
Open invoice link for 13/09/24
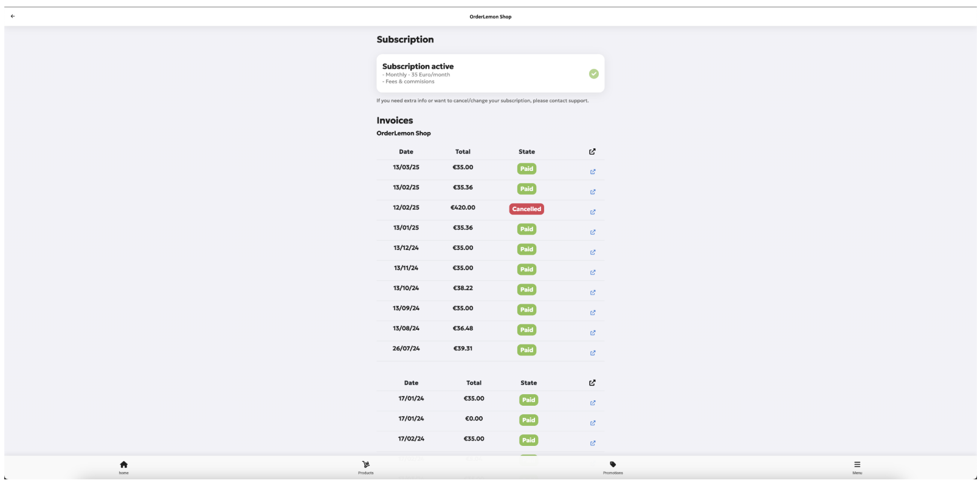click(593, 313)
